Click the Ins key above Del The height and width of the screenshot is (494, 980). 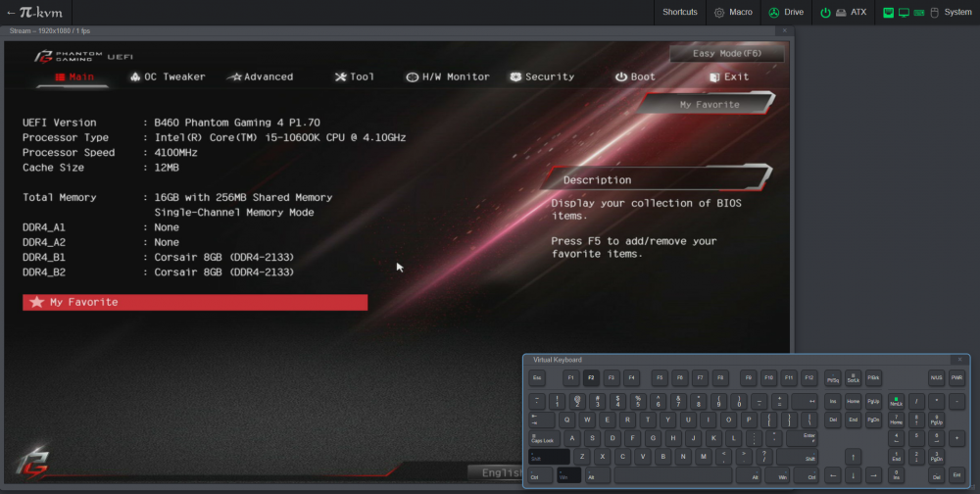click(x=832, y=402)
